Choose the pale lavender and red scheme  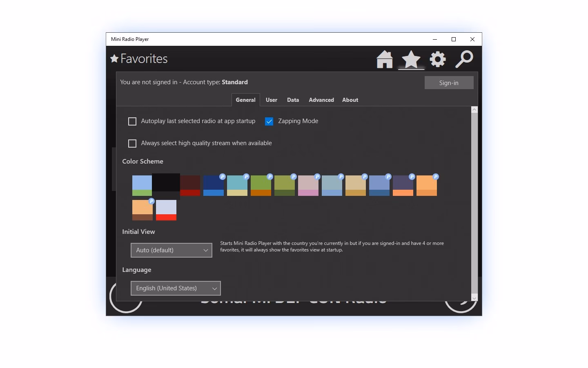(166, 210)
